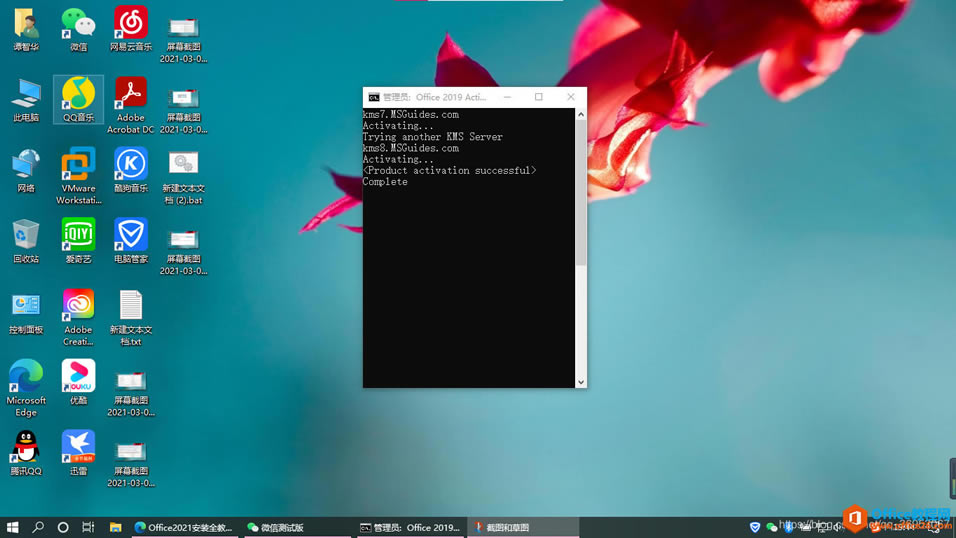
Task: Click the "Trying another KMS Server" line
Action: click(432, 137)
